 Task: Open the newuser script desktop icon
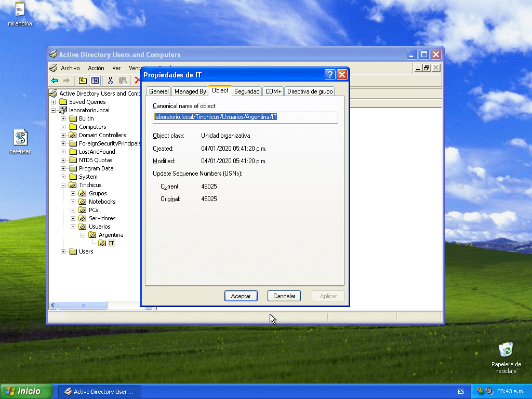pyautogui.click(x=20, y=138)
